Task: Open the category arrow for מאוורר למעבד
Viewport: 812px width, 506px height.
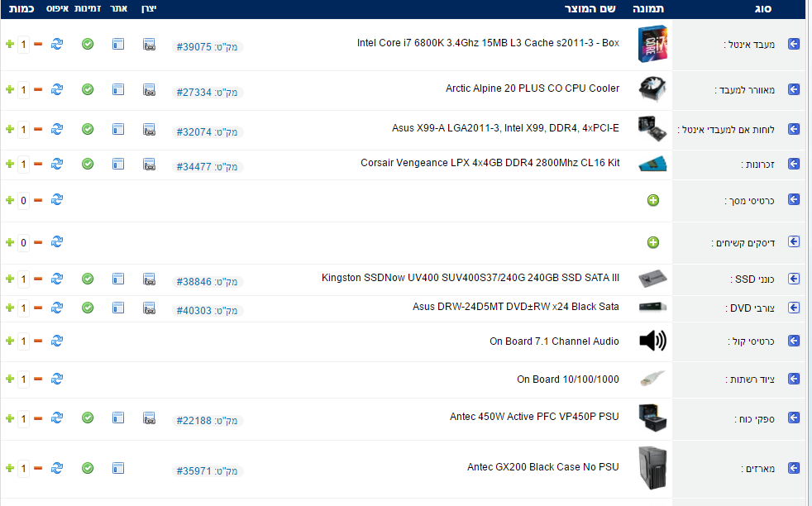Action: [x=793, y=89]
